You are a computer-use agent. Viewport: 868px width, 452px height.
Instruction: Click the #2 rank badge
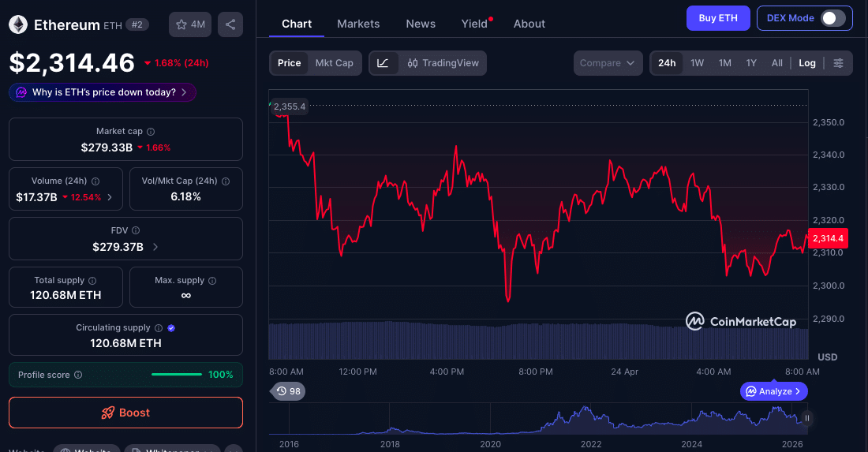(x=137, y=24)
